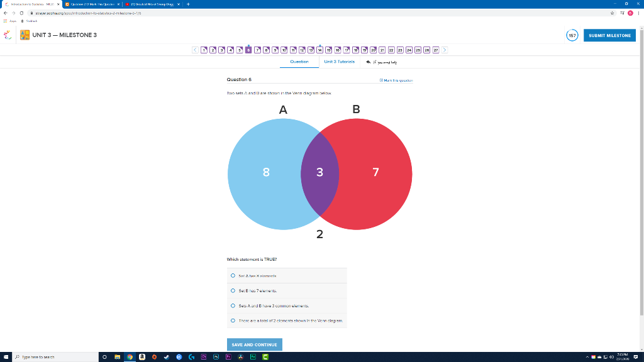Click the 157 timer circle indicator
The width and height of the screenshot is (644, 362).
tap(572, 35)
